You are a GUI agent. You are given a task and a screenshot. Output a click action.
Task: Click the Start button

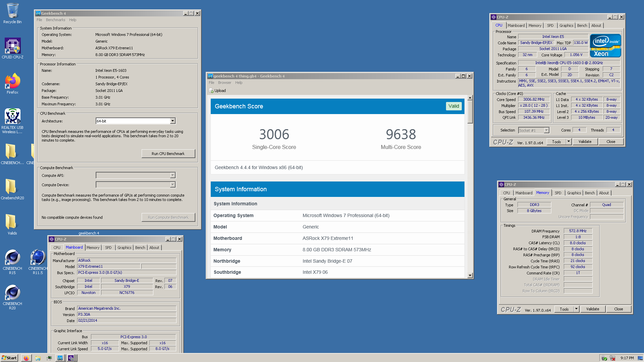coord(9,358)
